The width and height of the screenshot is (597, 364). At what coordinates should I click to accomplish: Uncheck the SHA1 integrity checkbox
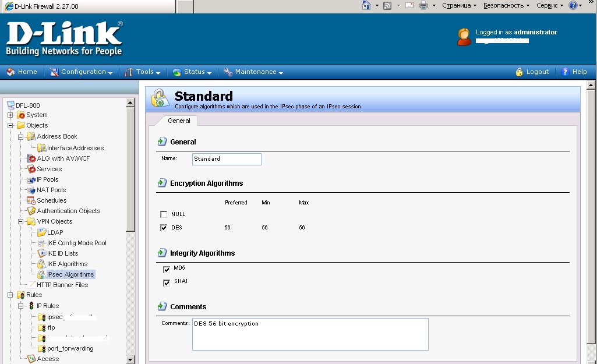(167, 282)
